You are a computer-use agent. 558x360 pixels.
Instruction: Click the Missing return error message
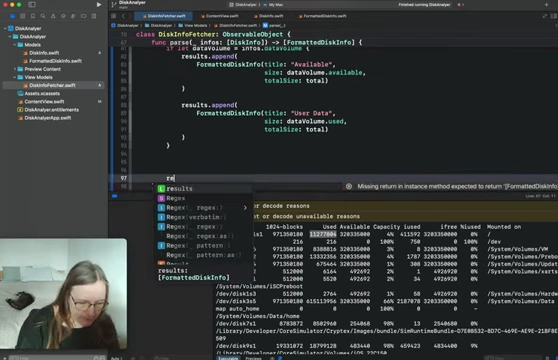pyautogui.click(x=457, y=186)
